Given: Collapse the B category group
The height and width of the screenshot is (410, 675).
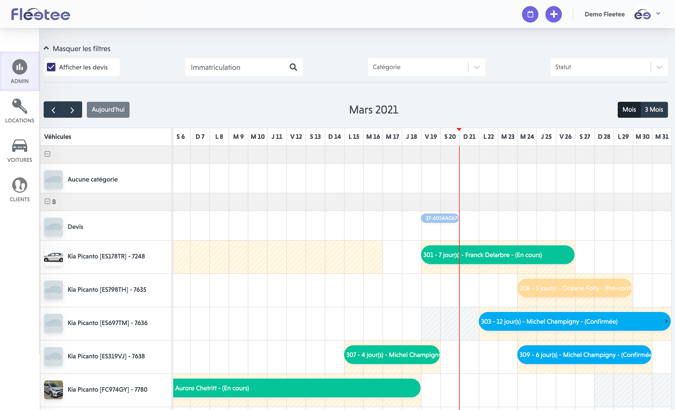Looking at the screenshot, I should point(47,201).
